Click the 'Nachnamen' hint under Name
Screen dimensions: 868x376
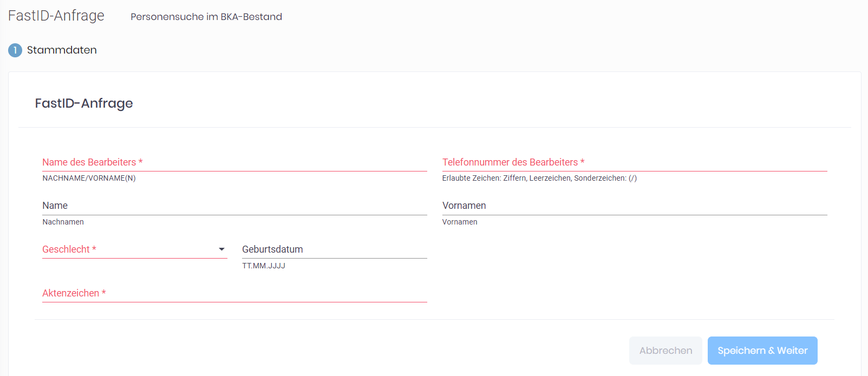click(63, 222)
